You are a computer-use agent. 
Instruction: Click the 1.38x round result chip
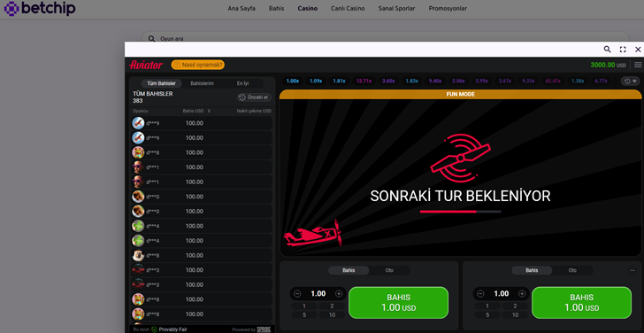tap(578, 81)
